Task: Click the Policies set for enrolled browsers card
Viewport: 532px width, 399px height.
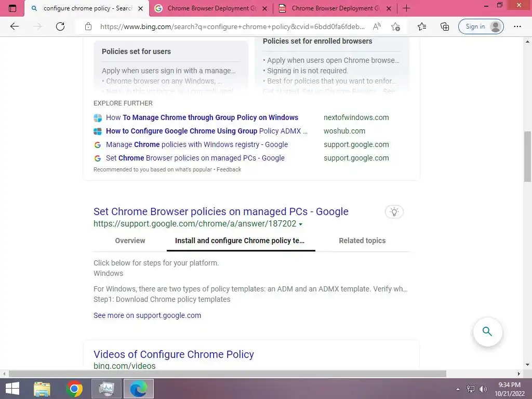Action: (332, 64)
